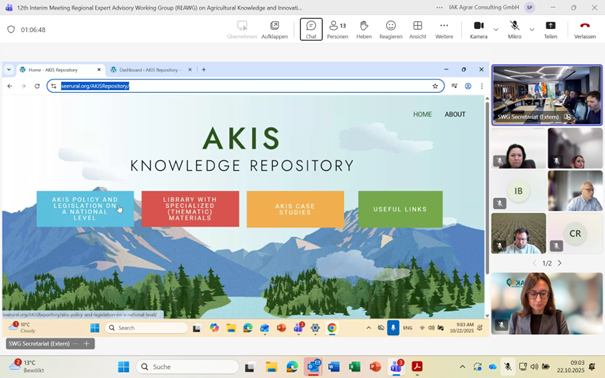Open the Weitere more actions menu
Screen dimensions: 605x378
pos(444,29)
